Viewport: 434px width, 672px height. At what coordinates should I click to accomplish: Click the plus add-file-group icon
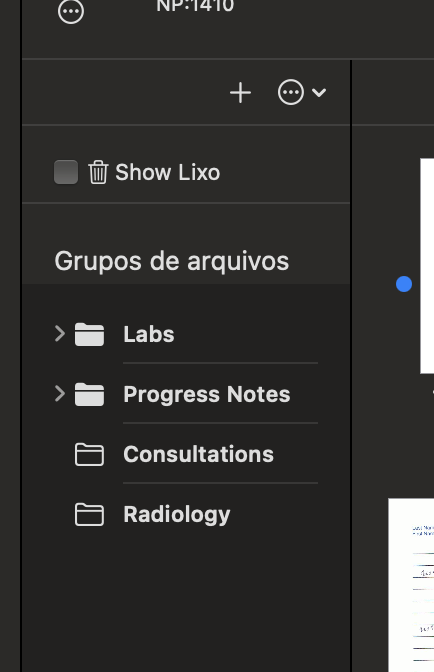(x=240, y=93)
